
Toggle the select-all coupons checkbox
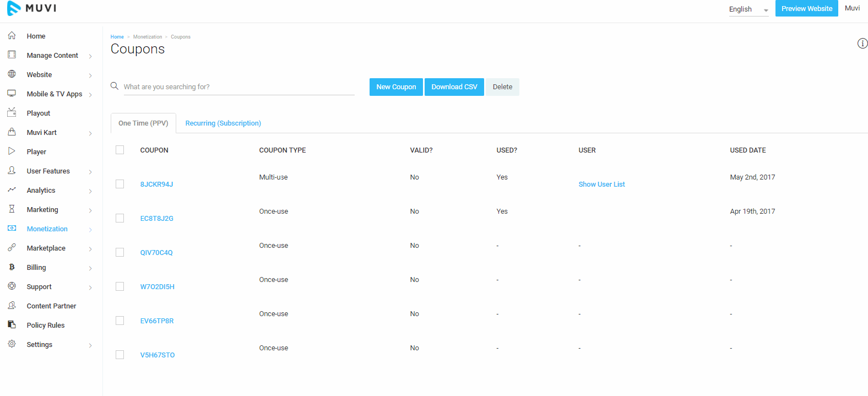coord(120,150)
